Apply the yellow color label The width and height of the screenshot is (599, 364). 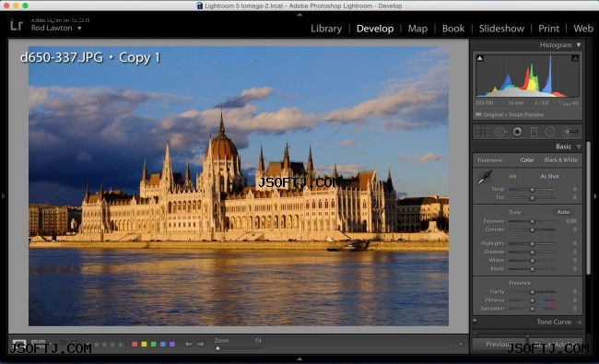point(144,344)
